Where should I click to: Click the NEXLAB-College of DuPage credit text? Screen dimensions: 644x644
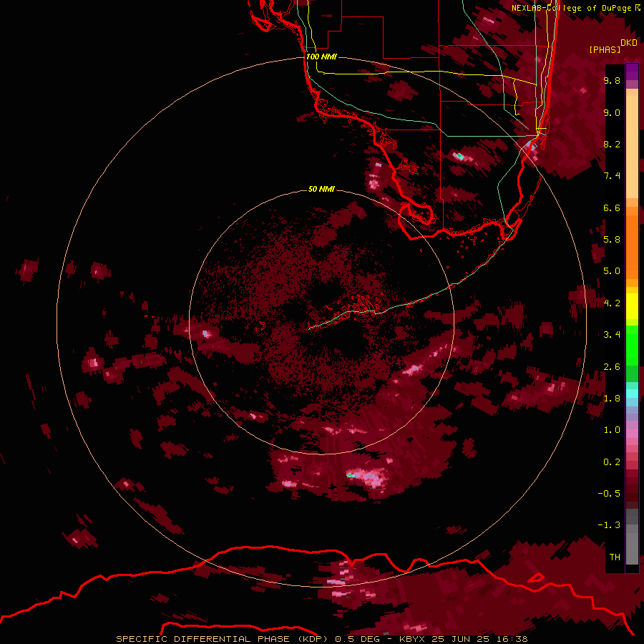point(572,8)
